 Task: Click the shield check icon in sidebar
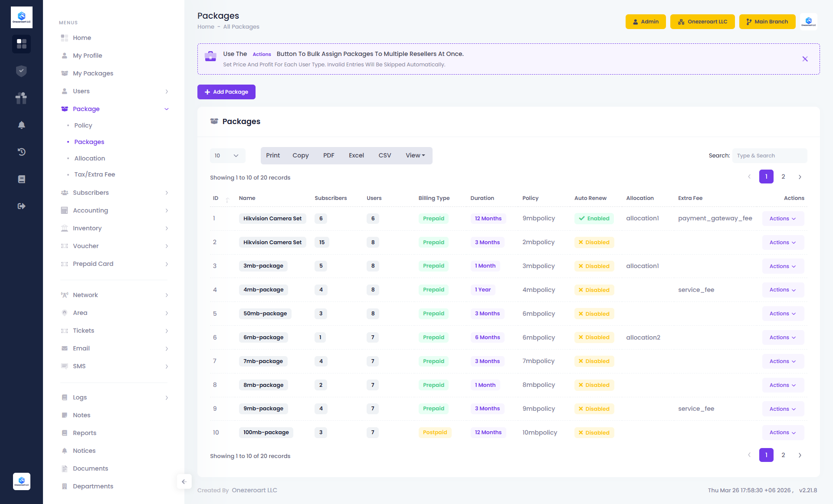(x=21, y=71)
